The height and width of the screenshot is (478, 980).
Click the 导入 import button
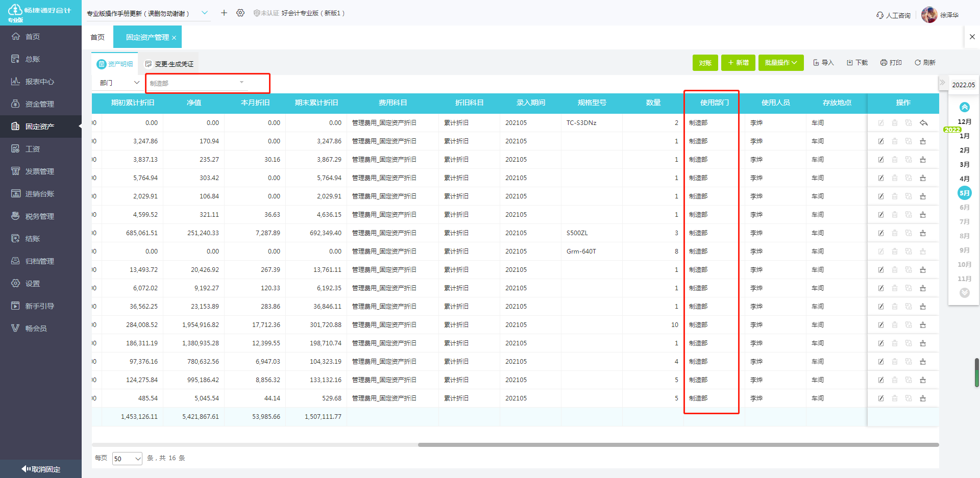tap(823, 63)
